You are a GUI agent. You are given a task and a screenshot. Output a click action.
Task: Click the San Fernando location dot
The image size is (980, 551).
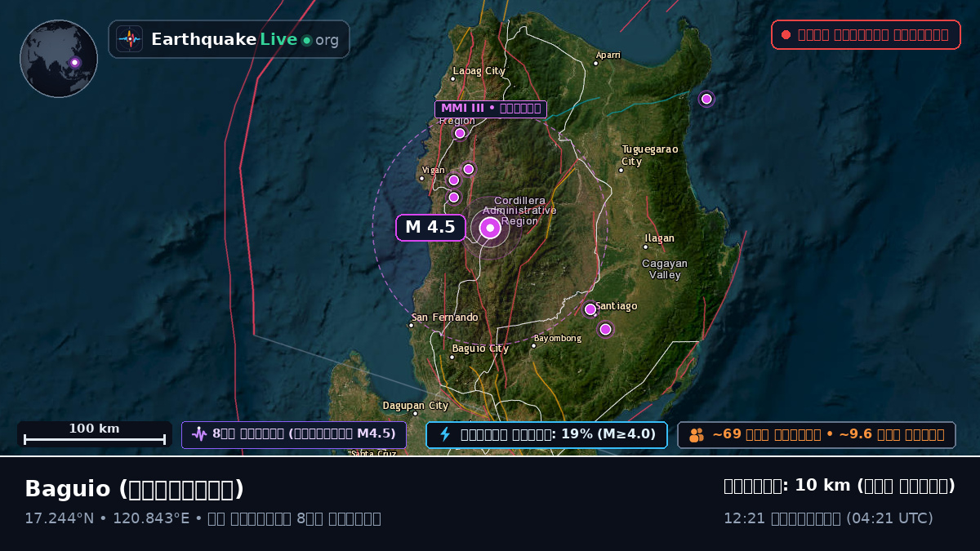coord(411,325)
